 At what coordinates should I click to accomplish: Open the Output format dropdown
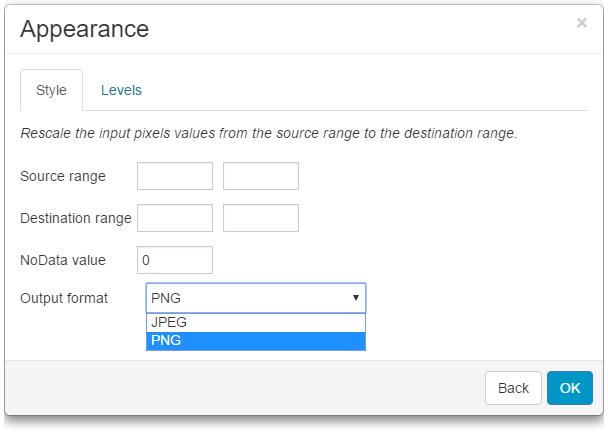(x=256, y=298)
